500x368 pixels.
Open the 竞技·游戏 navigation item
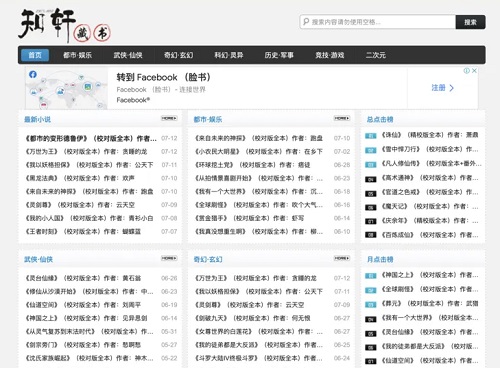tap(330, 55)
